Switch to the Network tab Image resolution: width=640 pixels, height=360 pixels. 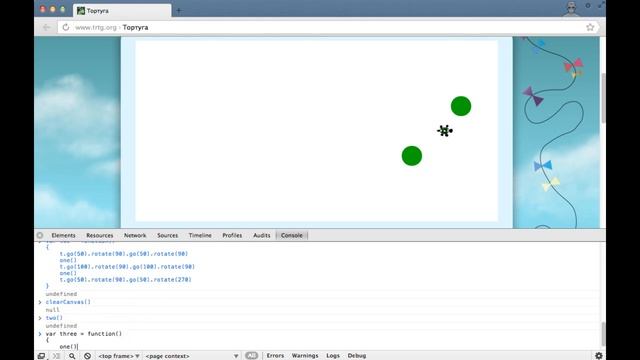coord(135,236)
